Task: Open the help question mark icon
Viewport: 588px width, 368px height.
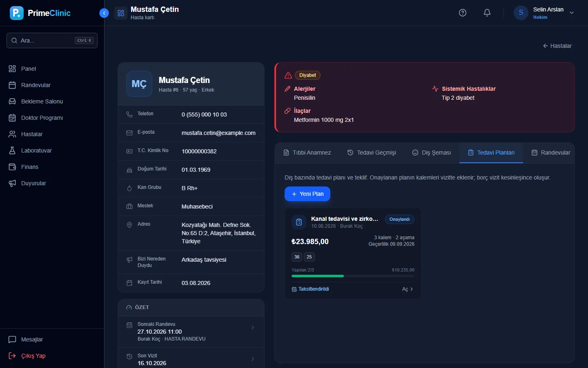Action: [463, 13]
